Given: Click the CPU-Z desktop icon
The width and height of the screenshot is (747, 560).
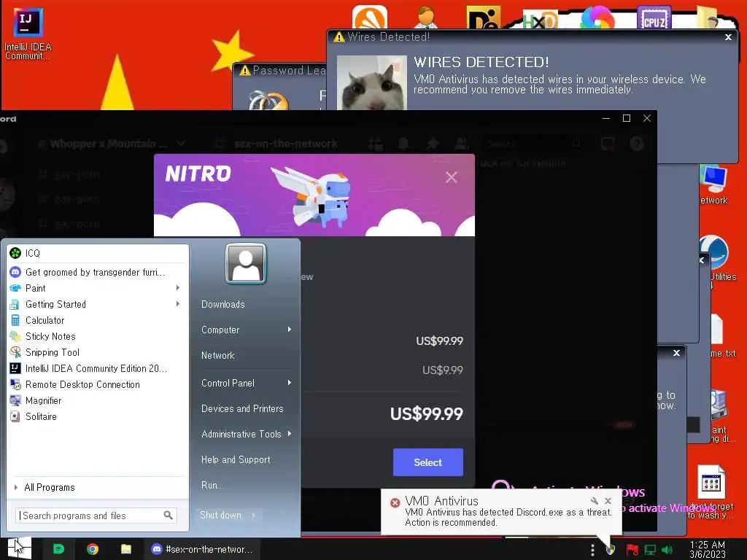Looking at the screenshot, I should click(654, 18).
